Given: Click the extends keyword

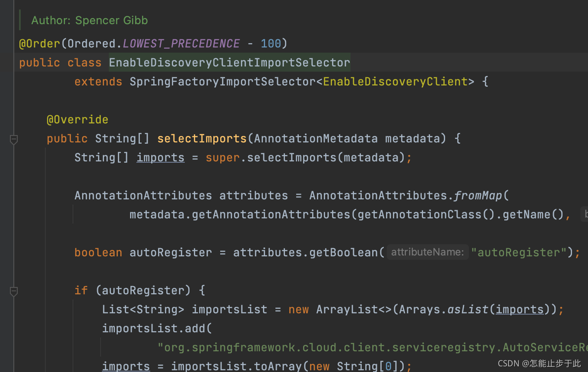Looking at the screenshot, I should (98, 82).
